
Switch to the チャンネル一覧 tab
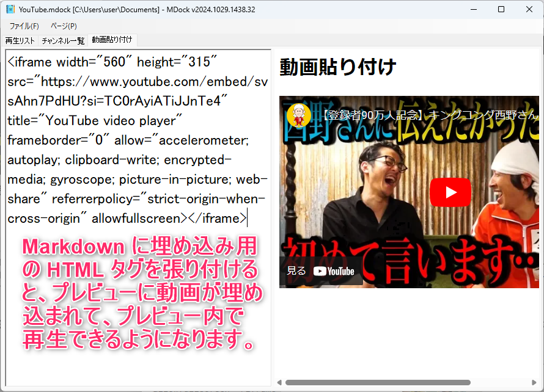(63, 40)
